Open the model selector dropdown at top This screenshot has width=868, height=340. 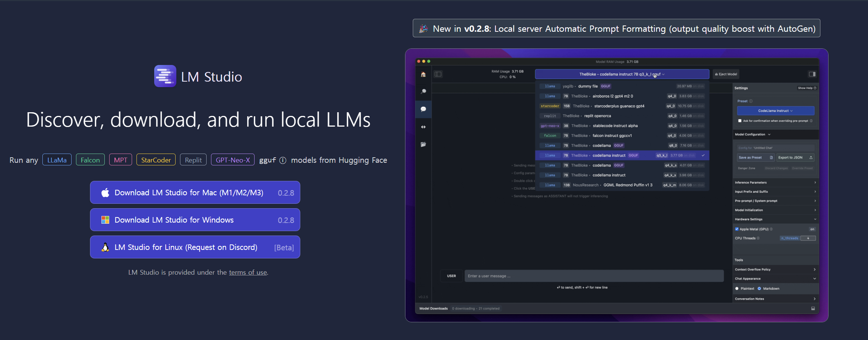[x=622, y=74]
